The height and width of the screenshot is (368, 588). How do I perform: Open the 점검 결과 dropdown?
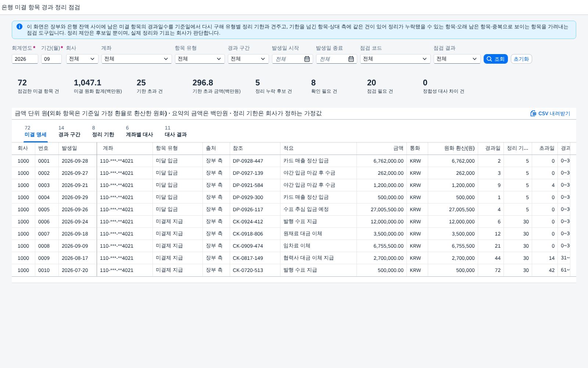click(457, 59)
